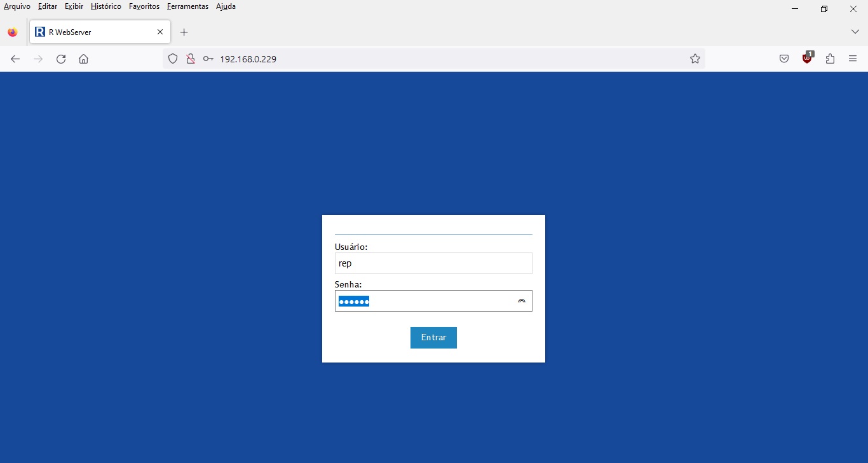Open the Editar menu

48,6
